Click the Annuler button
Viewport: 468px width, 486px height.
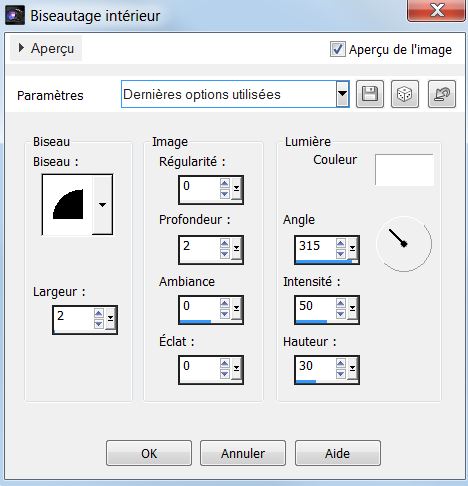243,453
